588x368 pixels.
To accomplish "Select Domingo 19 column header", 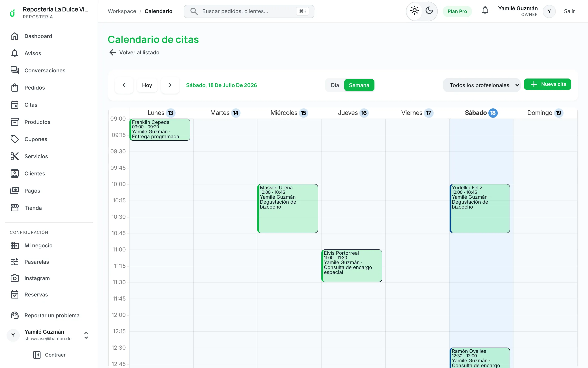I will point(545,113).
